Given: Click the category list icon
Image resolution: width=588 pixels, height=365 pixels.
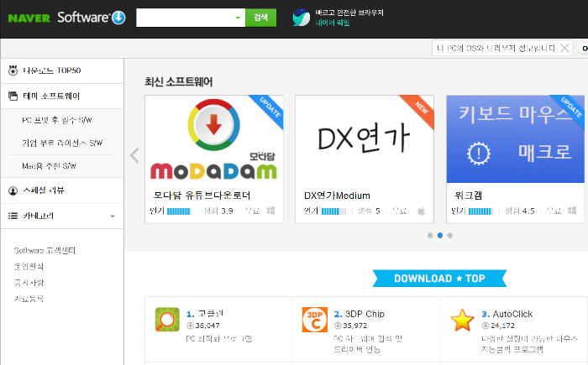Looking at the screenshot, I should (13, 216).
